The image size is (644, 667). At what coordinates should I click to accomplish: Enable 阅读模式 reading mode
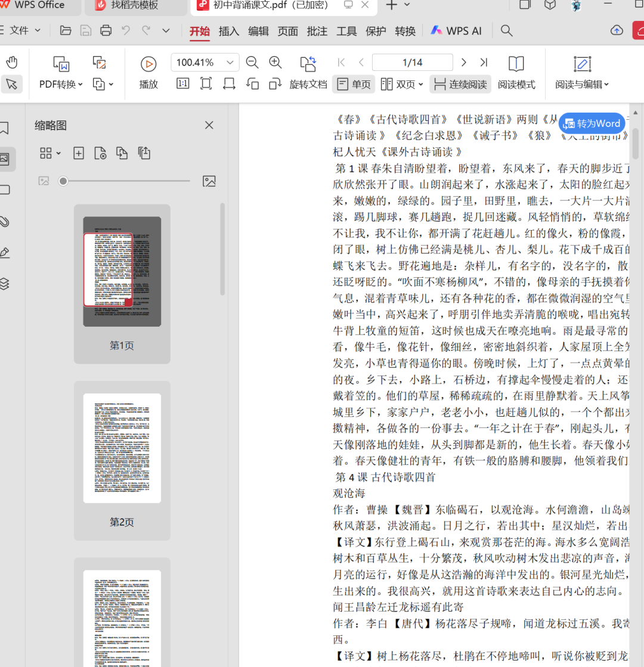click(x=516, y=73)
